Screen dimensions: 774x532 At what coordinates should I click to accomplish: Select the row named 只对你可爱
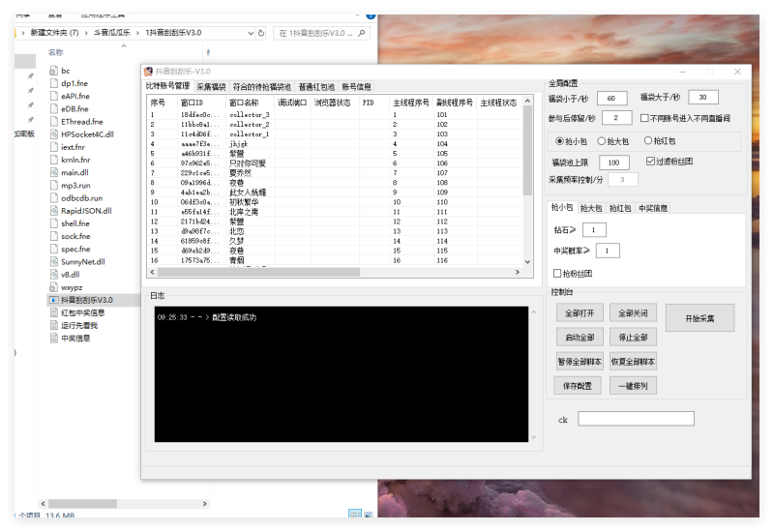pyautogui.click(x=335, y=163)
